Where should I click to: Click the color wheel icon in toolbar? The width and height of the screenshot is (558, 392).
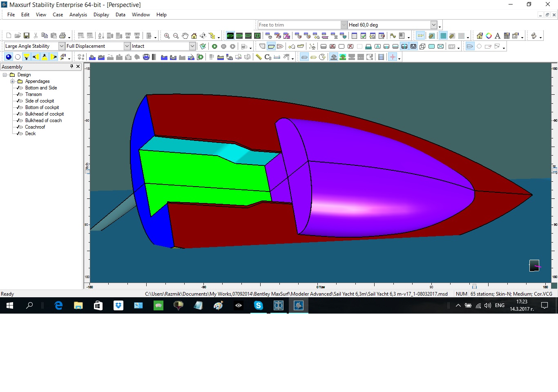489,36
